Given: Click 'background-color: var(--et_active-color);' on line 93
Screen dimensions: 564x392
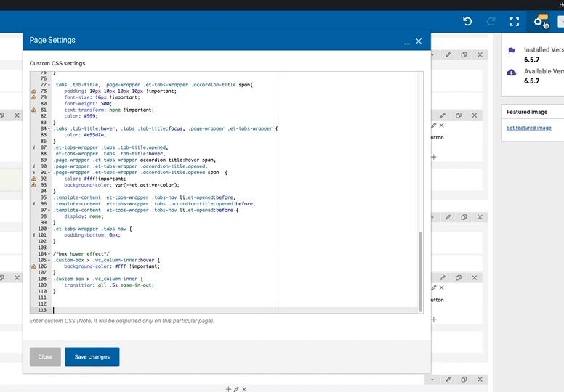Looking at the screenshot, I should (x=121, y=185).
